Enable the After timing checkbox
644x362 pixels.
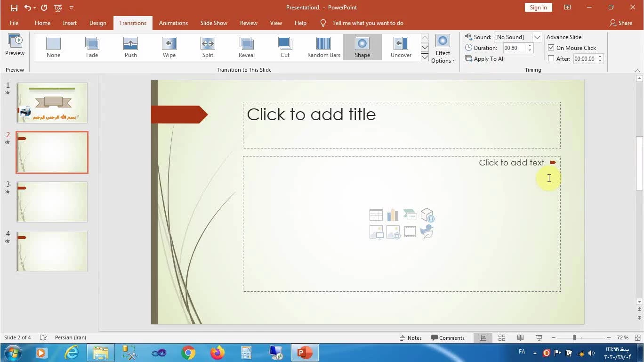pos(551,59)
